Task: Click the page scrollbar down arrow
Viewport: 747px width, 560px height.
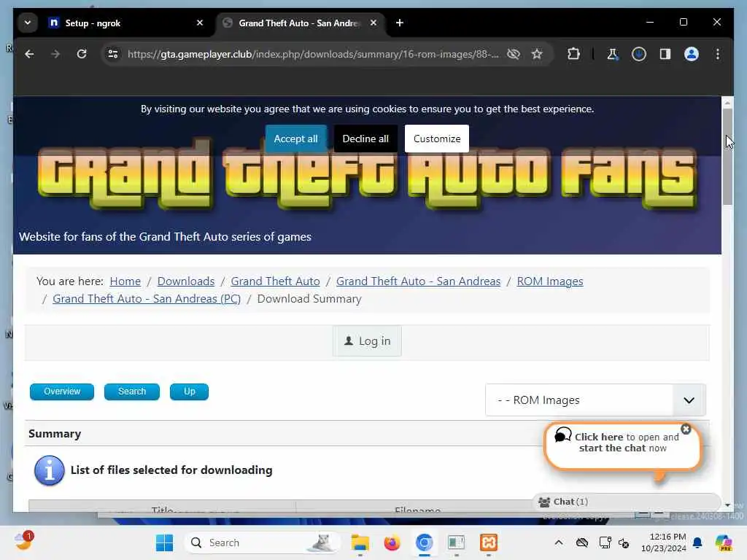Action: 727,505
